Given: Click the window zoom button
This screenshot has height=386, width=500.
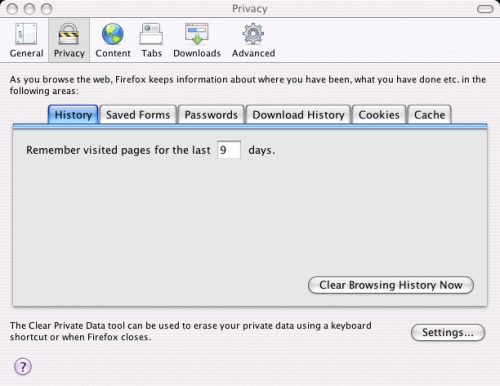Looking at the screenshot, I should tap(46, 9).
